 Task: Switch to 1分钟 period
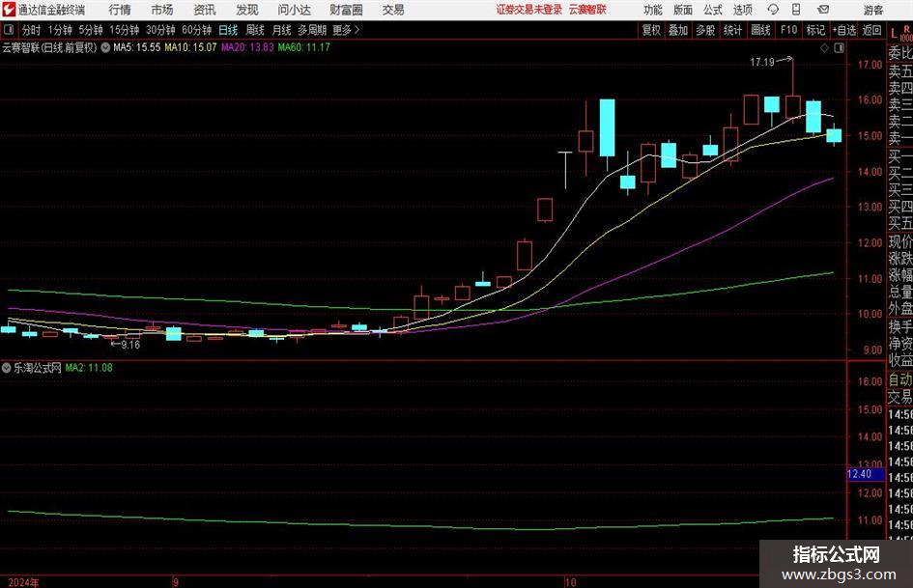click(x=60, y=30)
